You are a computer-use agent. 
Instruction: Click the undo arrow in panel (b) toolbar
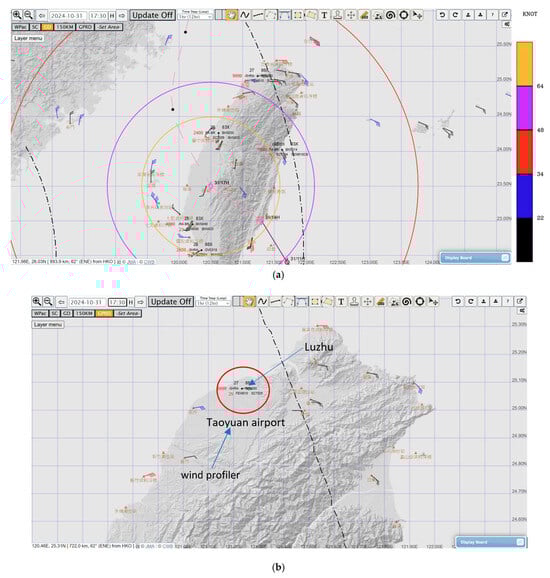[x=458, y=302]
